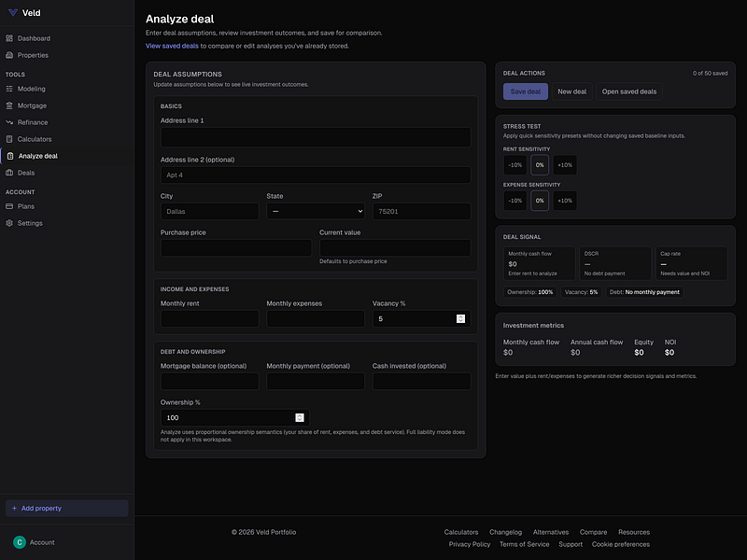This screenshot has height=560, width=747.
Task: Click the Veld logo icon
Action: pyautogui.click(x=13, y=13)
